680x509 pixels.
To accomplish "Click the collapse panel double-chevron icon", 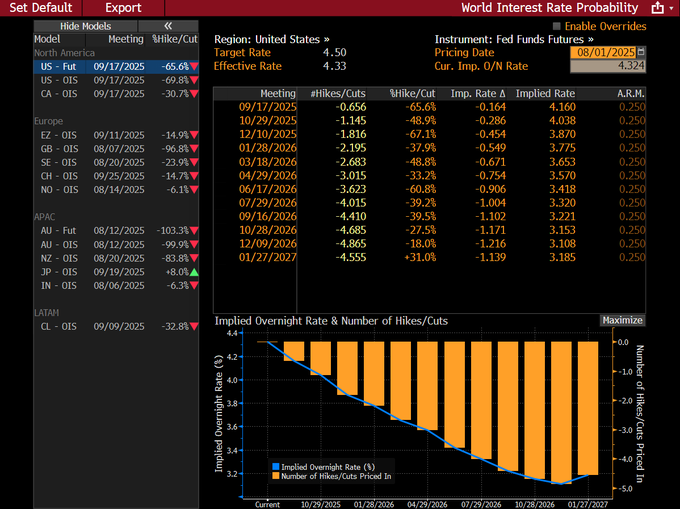I will tap(167, 25).
